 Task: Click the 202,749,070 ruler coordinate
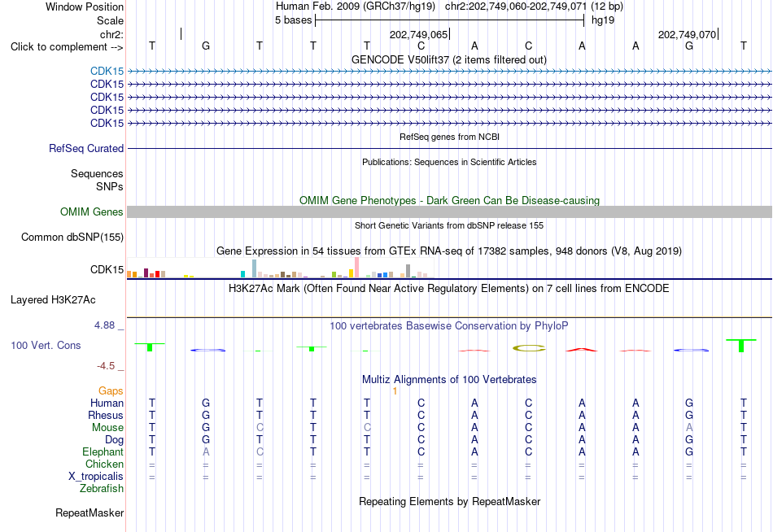coord(687,34)
